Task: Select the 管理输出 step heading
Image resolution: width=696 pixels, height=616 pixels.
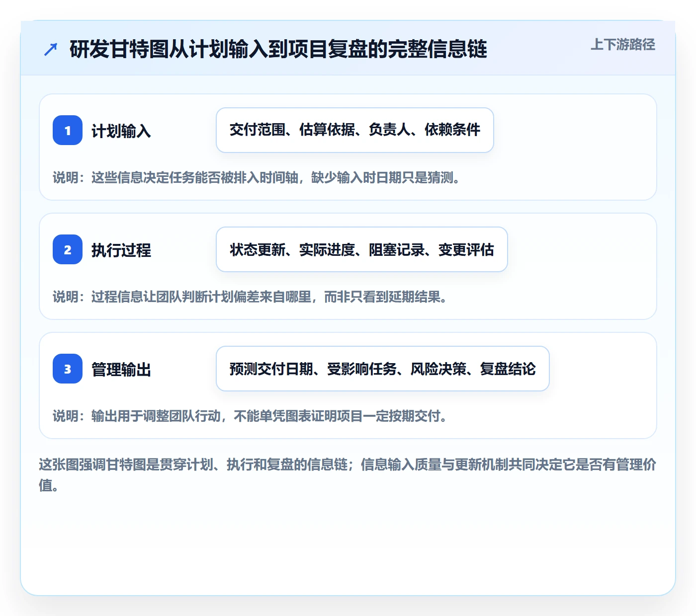Action: 121,369
